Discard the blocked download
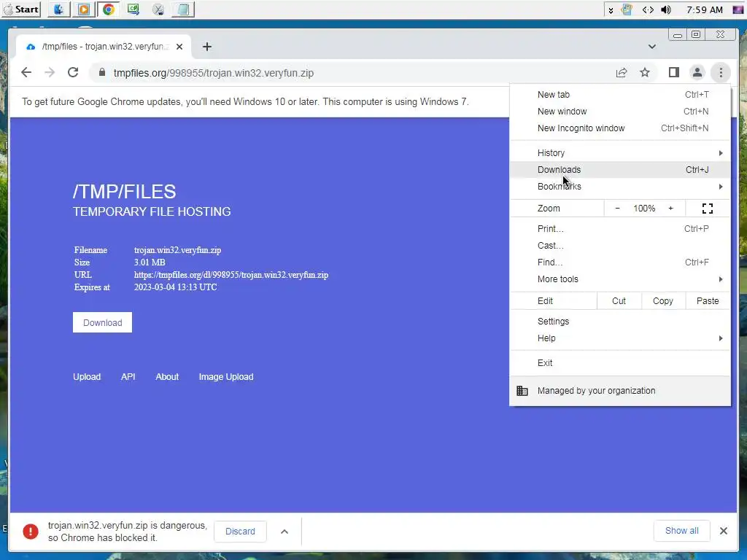The height and width of the screenshot is (560, 747). tap(240, 532)
